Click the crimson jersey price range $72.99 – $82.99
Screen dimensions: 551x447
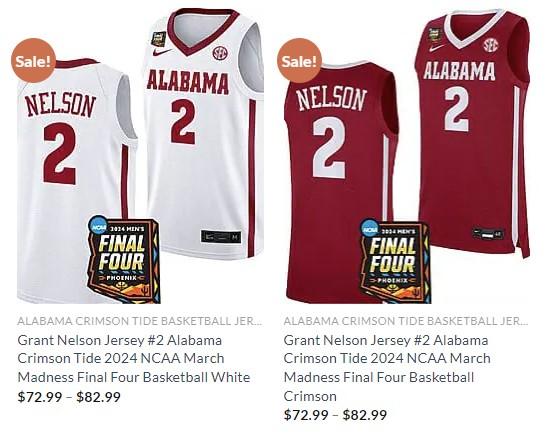[335, 415]
